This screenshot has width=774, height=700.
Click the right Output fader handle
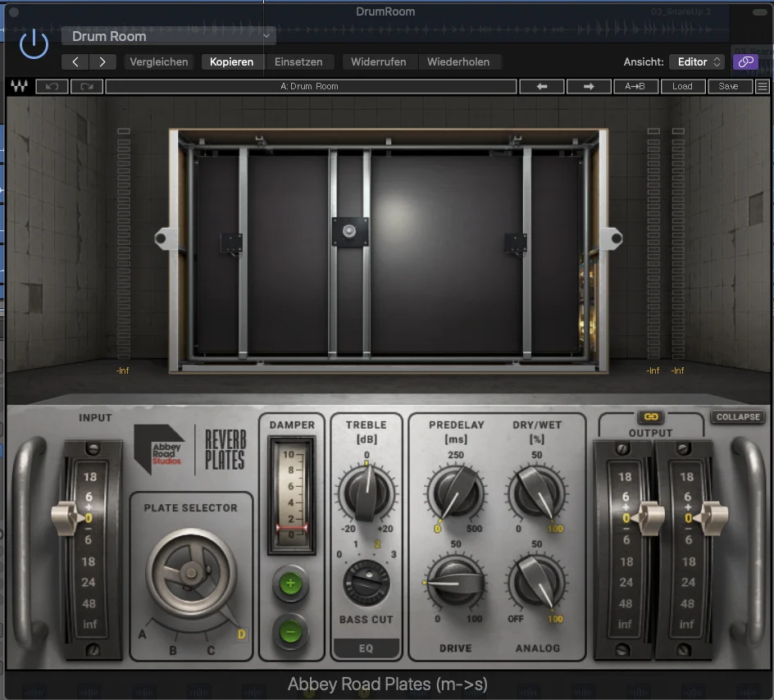[711, 518]
